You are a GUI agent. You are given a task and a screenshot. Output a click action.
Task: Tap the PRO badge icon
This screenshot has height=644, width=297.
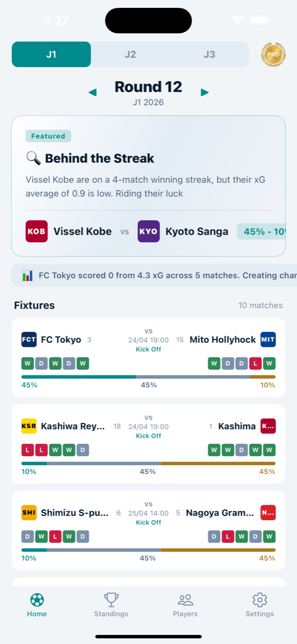[273, 54]
